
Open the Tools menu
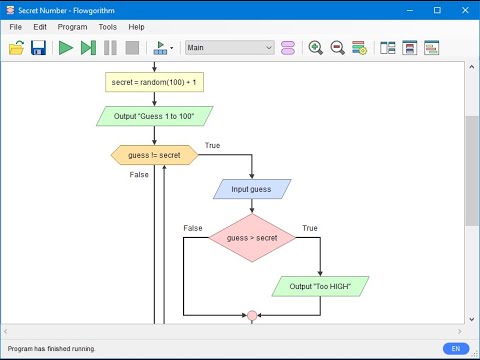(x=108, y=27)
